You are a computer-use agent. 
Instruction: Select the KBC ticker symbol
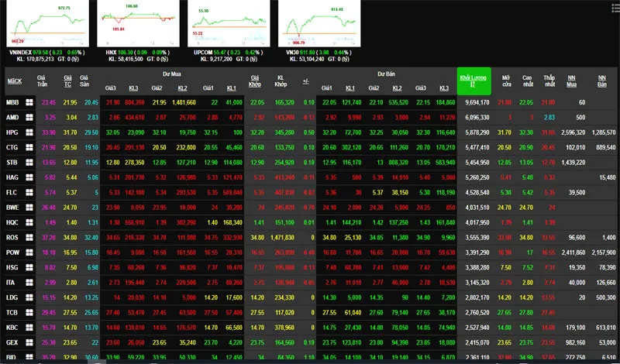pos(12,328)
